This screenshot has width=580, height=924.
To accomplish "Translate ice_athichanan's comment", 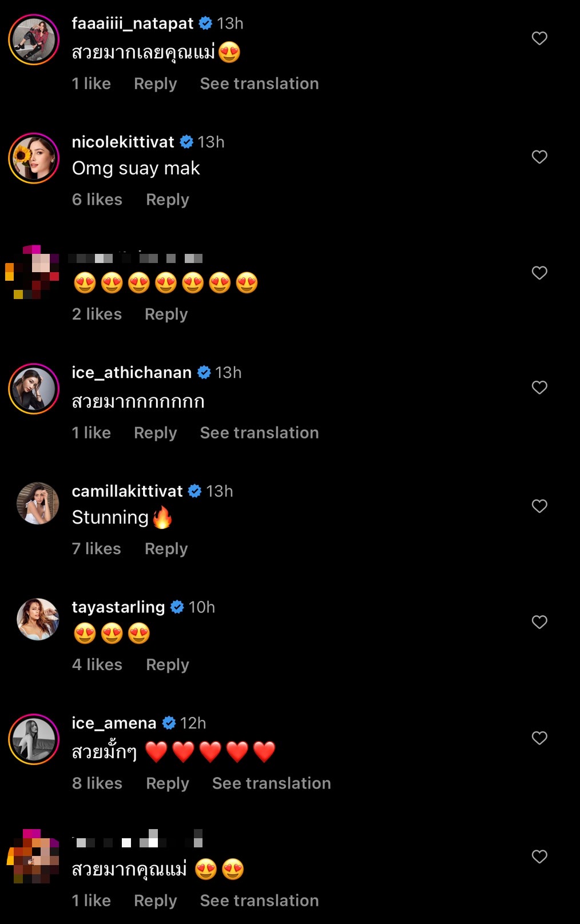I will coord(259,433).
